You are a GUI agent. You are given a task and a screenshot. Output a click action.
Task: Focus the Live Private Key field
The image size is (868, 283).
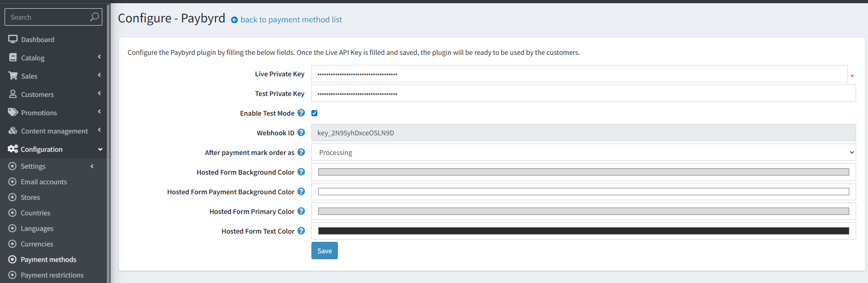click(x=579, y=74)
